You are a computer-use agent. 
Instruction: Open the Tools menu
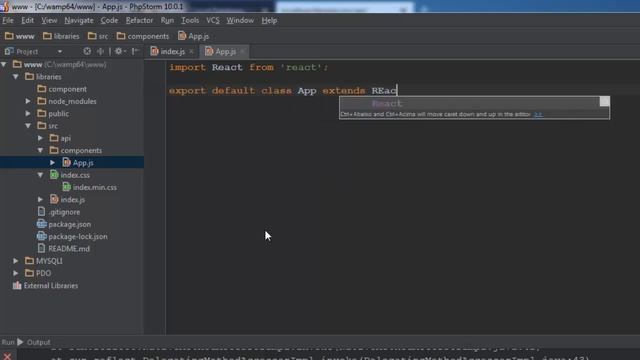click(190, 20)
